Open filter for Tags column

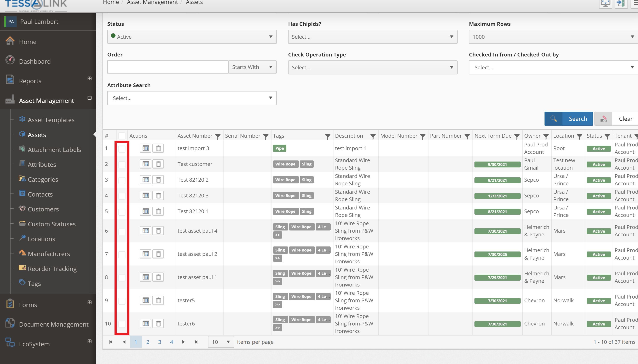[328, 137]
